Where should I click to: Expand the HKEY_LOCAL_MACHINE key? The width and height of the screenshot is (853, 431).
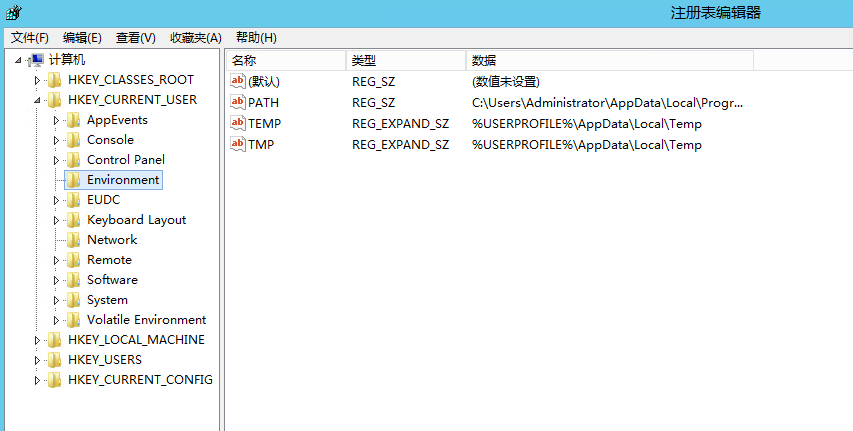[37, 341]
